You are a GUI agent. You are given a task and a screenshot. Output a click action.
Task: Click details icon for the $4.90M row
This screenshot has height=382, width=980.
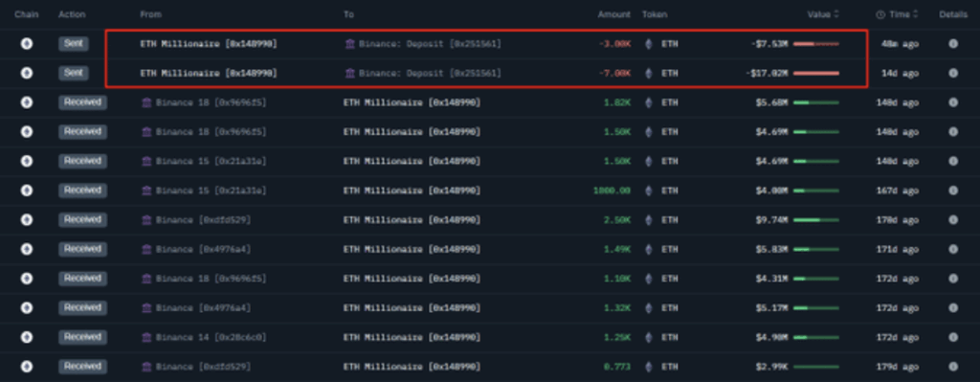[x=952, y=338]
